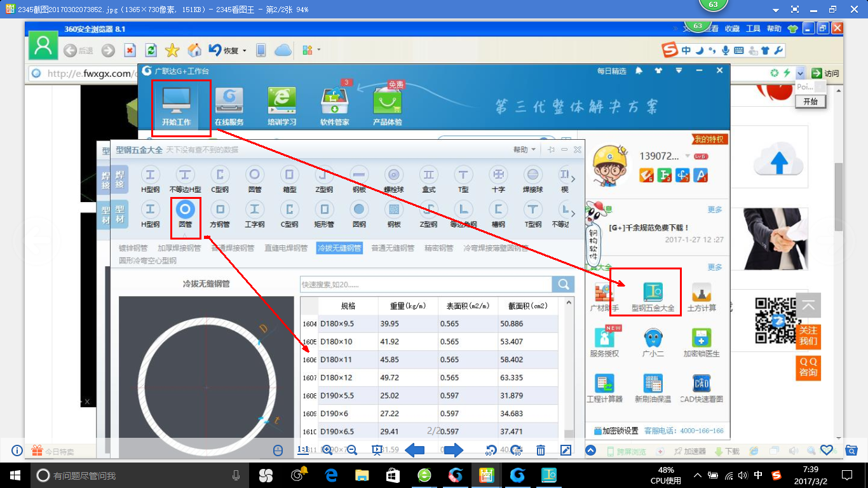The height and width of the screenshot is (488, 868).
Task: Open 帮助 dropdown in 型钢五金大全
Action: pyautogui.click(x=524, y=150)
